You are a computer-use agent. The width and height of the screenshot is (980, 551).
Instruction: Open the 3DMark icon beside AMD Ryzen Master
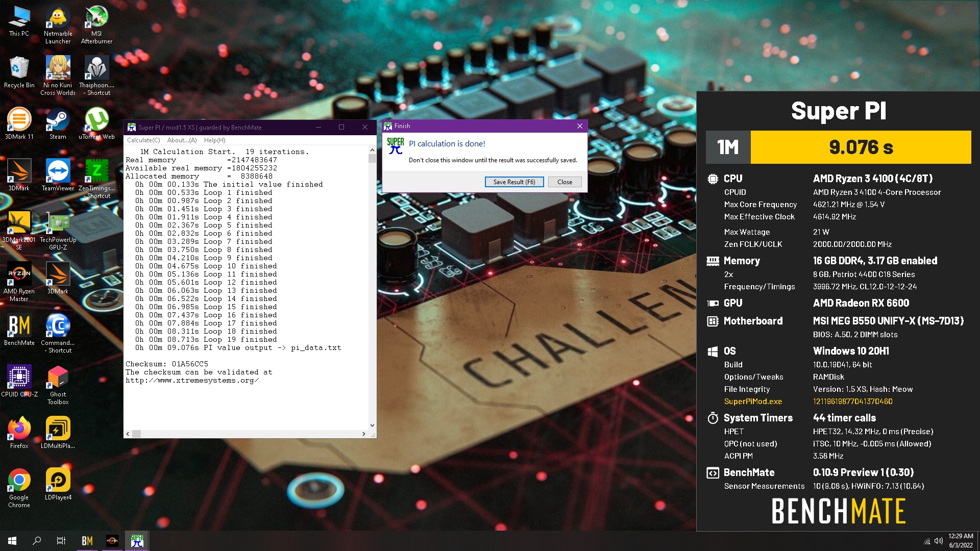(x=58, y=279)
